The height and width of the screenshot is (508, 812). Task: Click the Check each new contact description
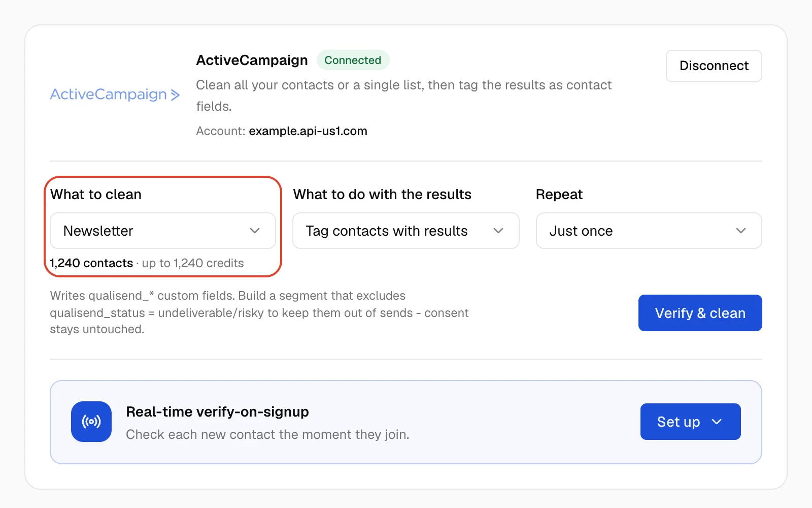[x=267, y=434]
